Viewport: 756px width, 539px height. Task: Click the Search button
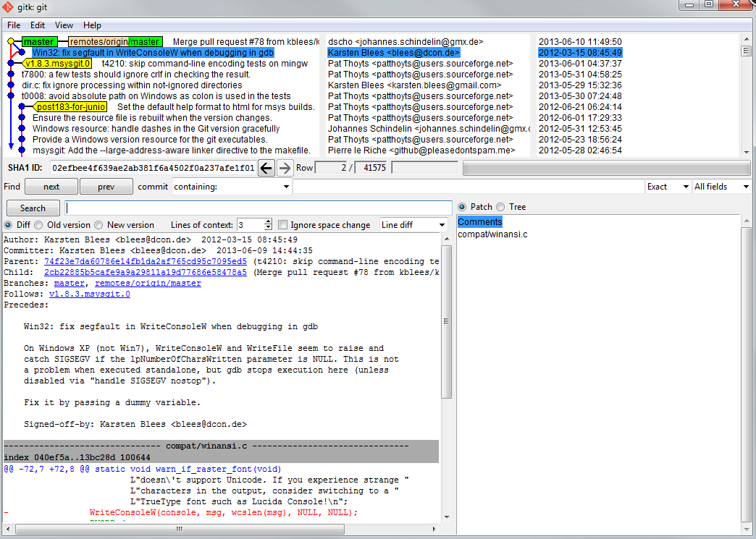tap(33, 208)
